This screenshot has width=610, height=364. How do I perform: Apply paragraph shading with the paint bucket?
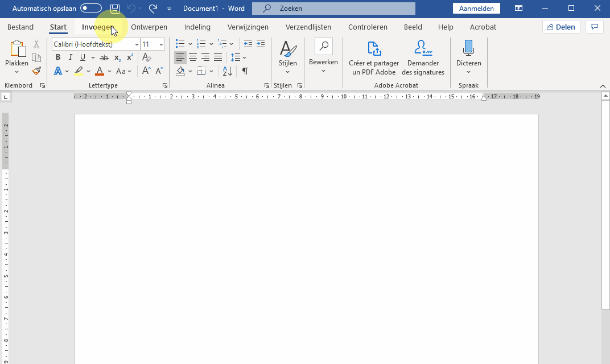coord(180,71)
